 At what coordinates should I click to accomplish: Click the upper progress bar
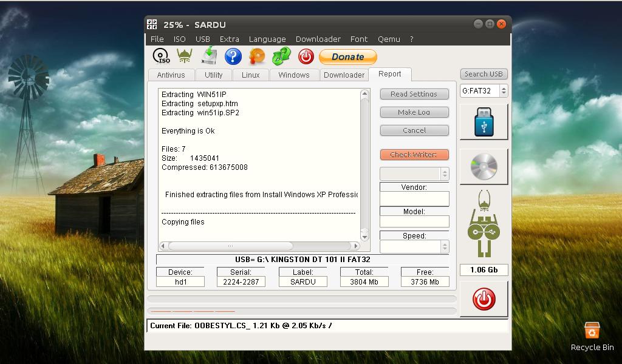[x=301, y=299]
